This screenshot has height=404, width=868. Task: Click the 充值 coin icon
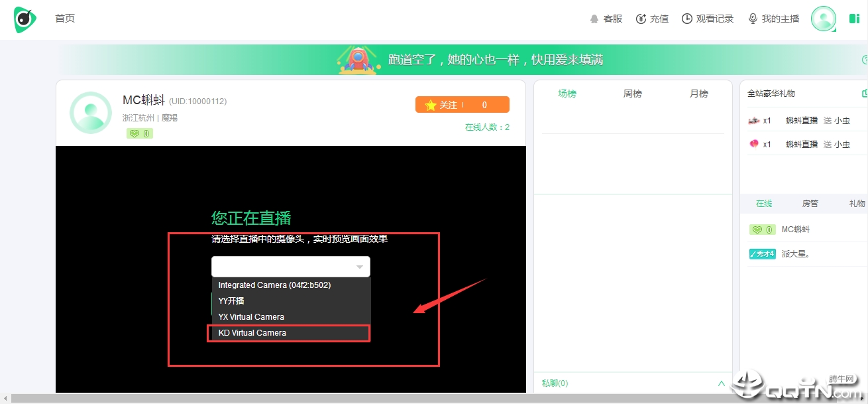[641, 19]
